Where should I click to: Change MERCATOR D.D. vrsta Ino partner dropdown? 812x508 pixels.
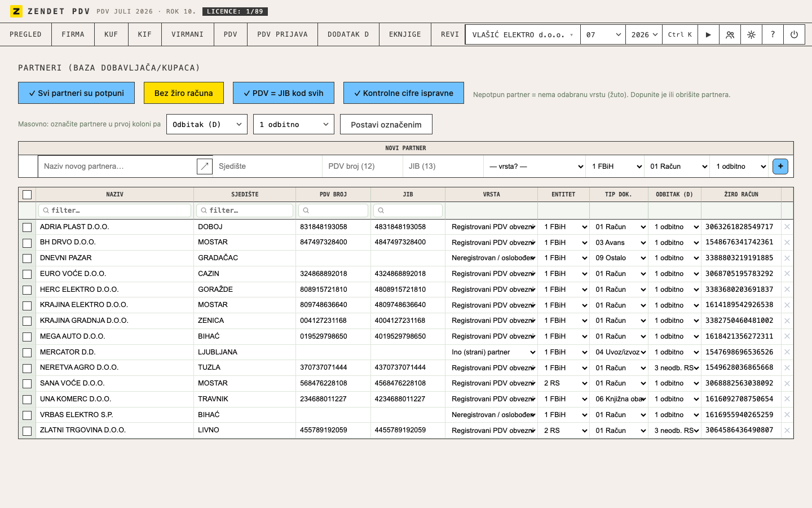tap(493, 352)
